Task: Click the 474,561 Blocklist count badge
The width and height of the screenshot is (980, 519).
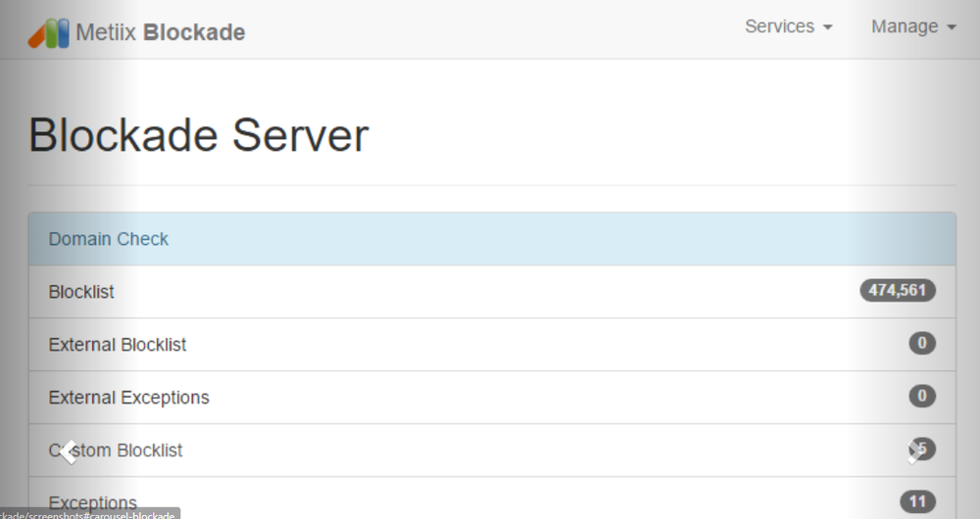Action: pos(898,291)
